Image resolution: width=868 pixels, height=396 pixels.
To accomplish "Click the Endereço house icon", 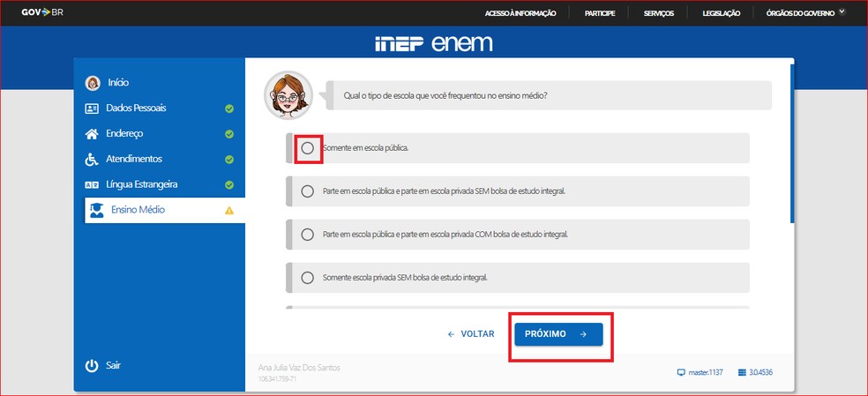I will (92, 134).
